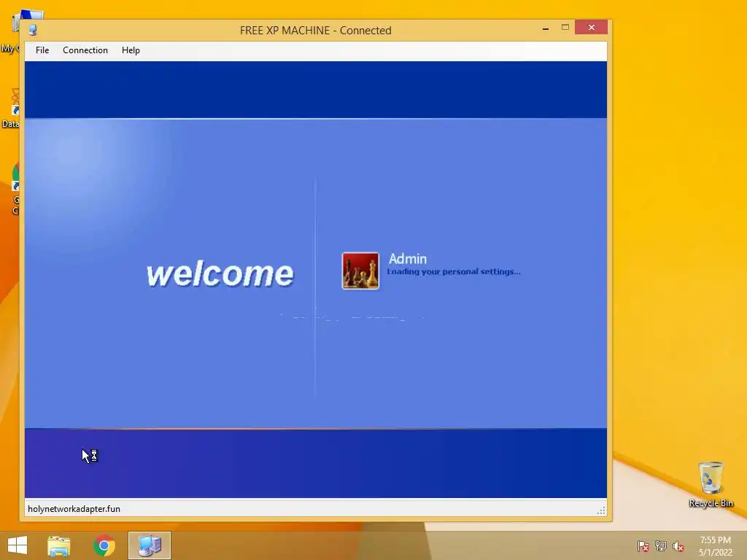The image size is (747, 560).
Task: Click holynetworkadapter.fun in the status bar
Action: pyautogui.click(x=74, y=508)
